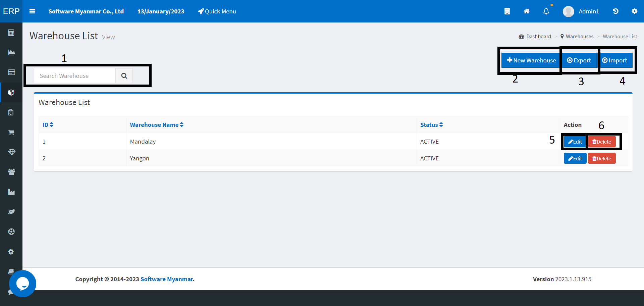Viewport: 644px width, 306px height.
Task: Sort table by ID column
Action: click(48, 125)
